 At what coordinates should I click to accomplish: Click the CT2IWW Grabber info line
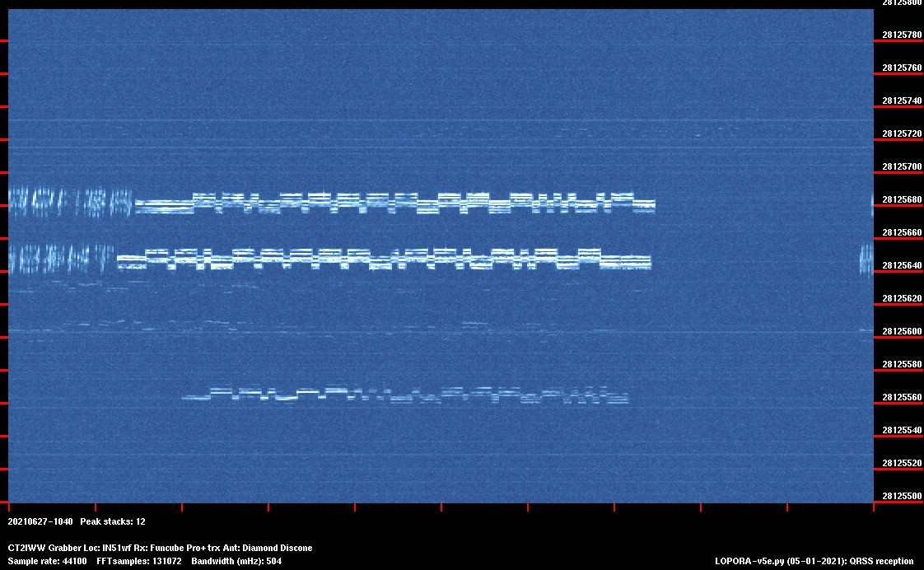click(160, 549)
